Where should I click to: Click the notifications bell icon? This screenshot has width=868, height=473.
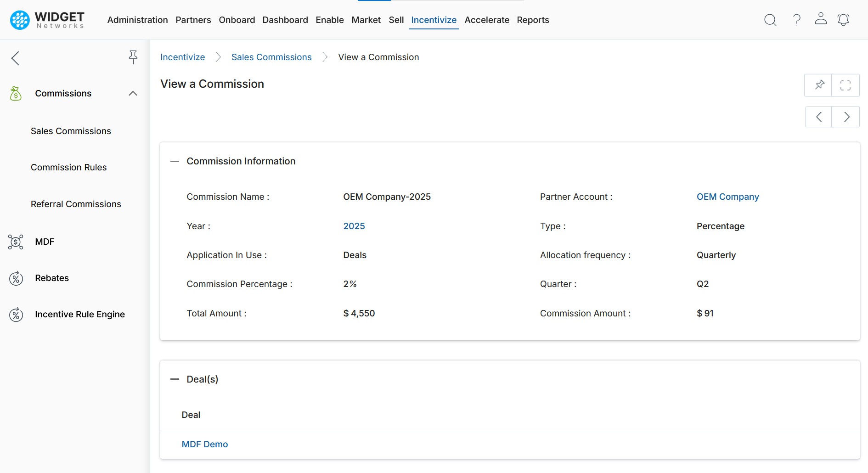coord(843,20)
